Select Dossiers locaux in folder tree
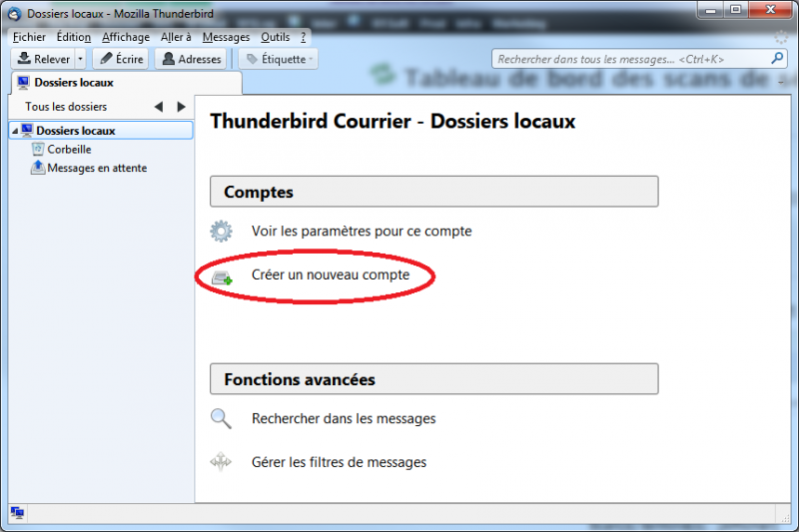This screenshot has height=532, width=799. [x=102, y=131]
